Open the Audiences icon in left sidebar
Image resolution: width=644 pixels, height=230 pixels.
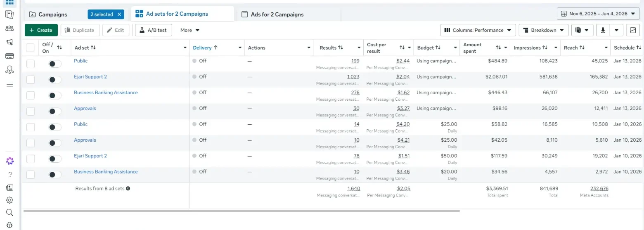click(x=9, y=28)
